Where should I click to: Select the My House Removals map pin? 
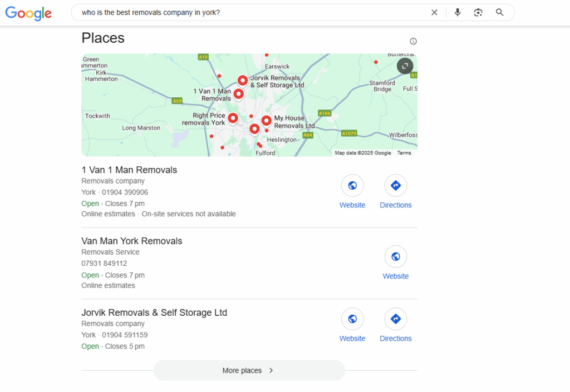point(266,121)
